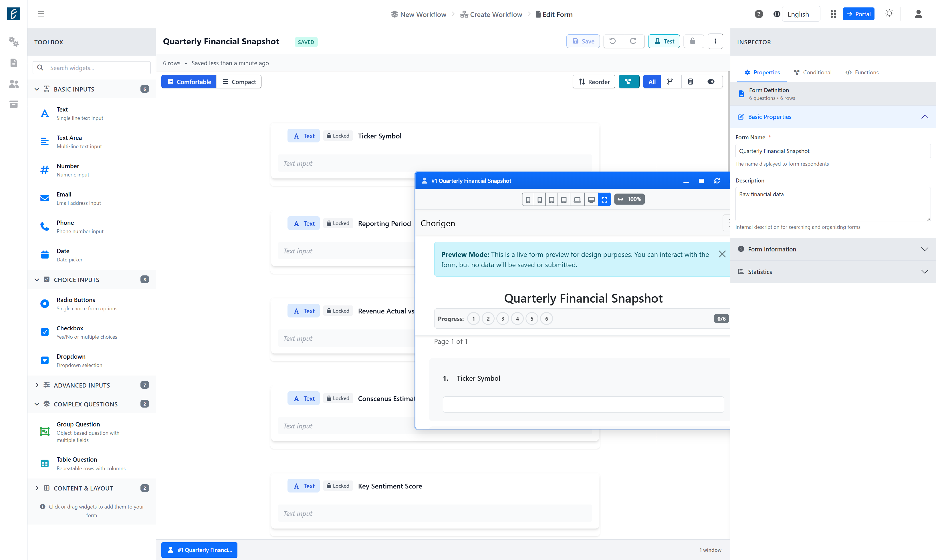Open the user account avatar icon
The width and height of the screenshot is (936, 560).
coord(919,14)
